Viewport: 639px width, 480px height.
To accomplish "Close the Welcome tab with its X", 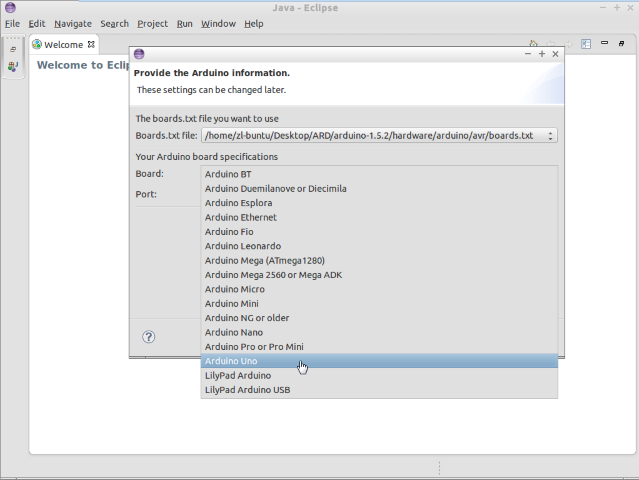I will [91, 44].
